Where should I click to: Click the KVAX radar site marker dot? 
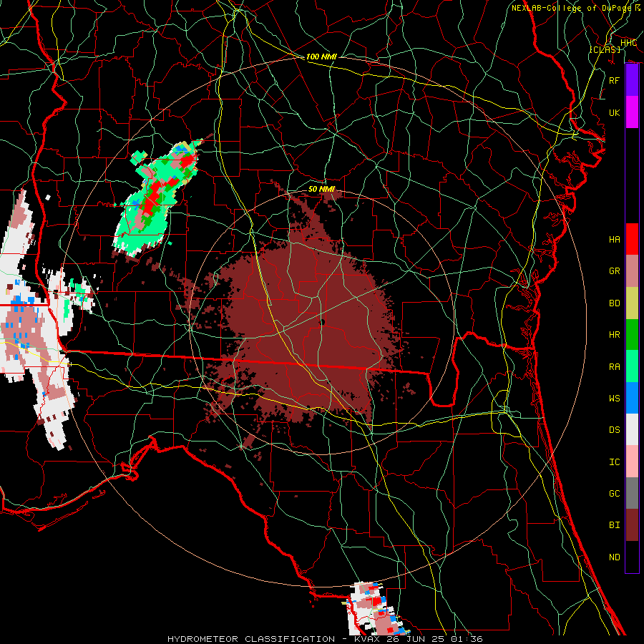323,323
